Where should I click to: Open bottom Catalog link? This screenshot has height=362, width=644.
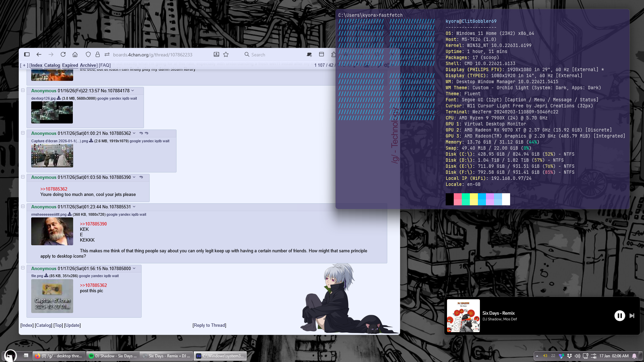[x=44, y=325]
